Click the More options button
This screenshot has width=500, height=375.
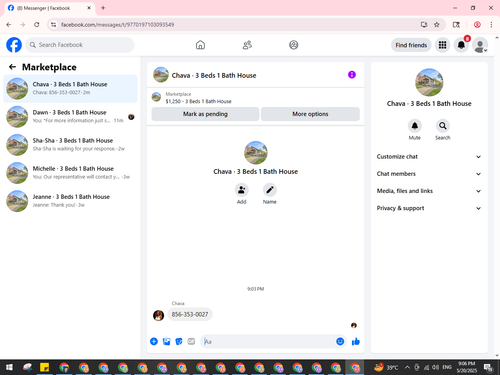[310, 114]
